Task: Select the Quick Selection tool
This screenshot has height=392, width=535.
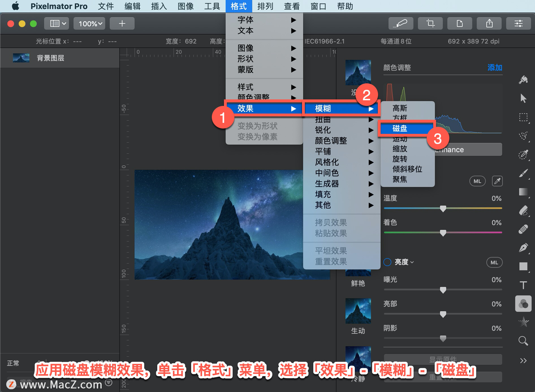Action: pyautogui.click(x=523, y=136)
